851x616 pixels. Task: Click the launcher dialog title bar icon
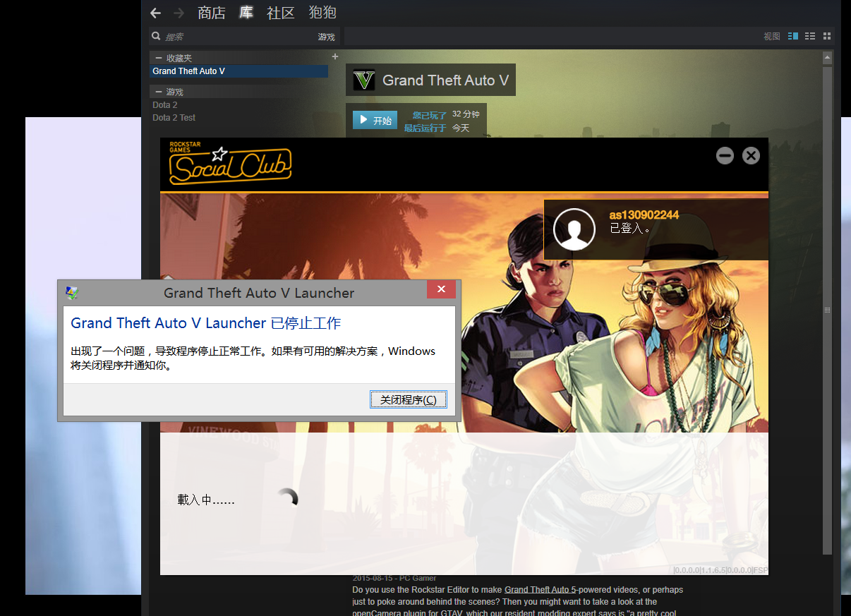pos(72,293)
